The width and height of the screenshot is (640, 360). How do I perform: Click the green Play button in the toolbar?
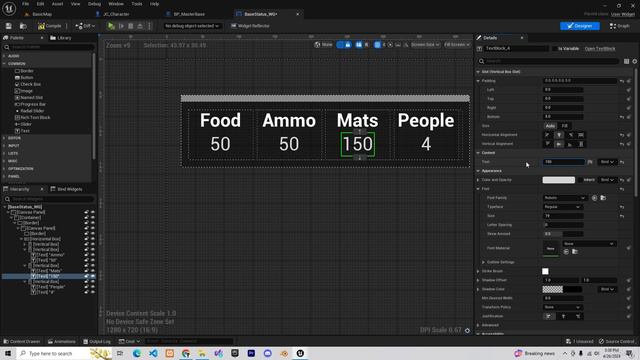(111, 26)
